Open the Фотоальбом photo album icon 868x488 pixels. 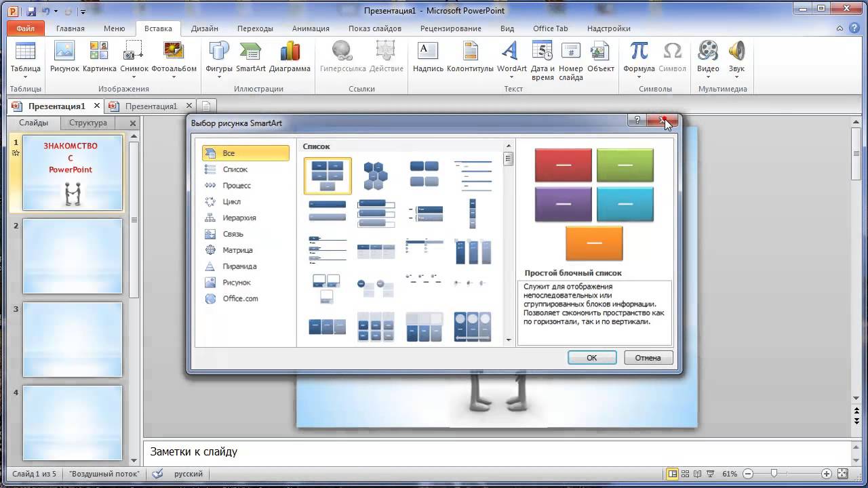pos(174,52)
